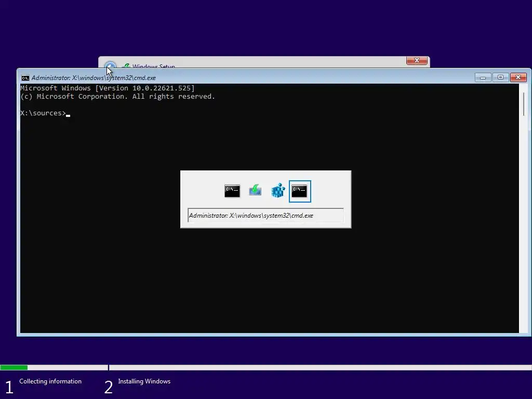Click the Microsoft Corporation copyright line
This screenshot has width=532, height=399.
tap(118, 96)
